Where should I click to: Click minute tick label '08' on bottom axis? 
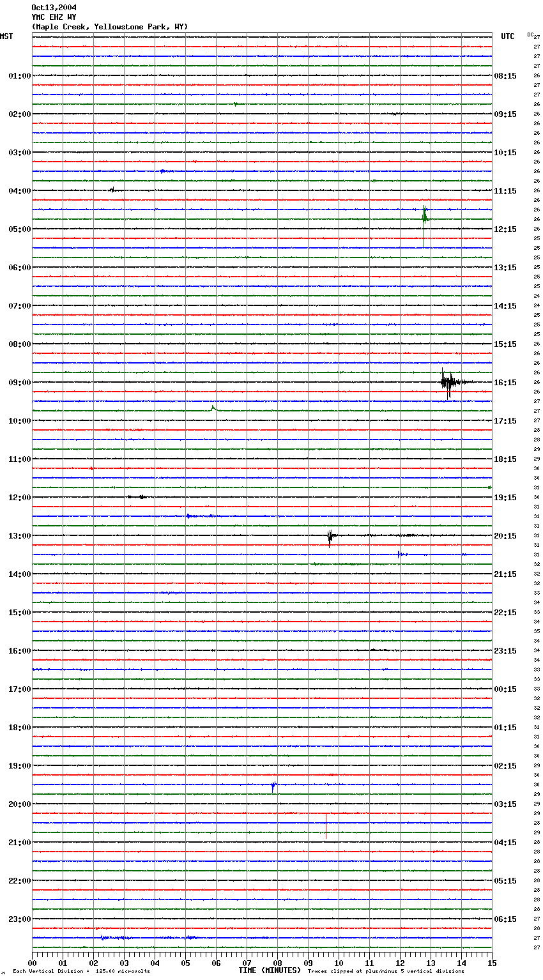(x=277, y=963)
